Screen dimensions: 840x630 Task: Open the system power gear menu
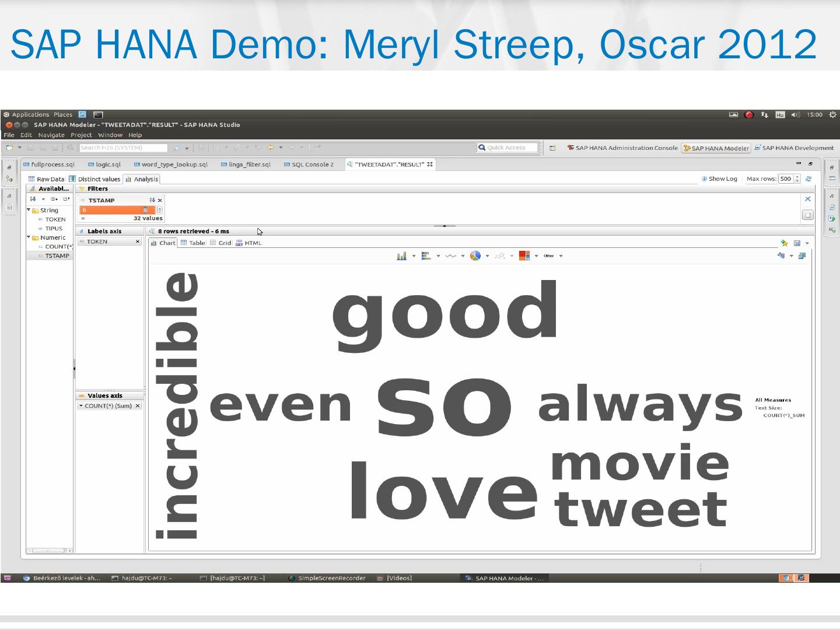(832, 115)
